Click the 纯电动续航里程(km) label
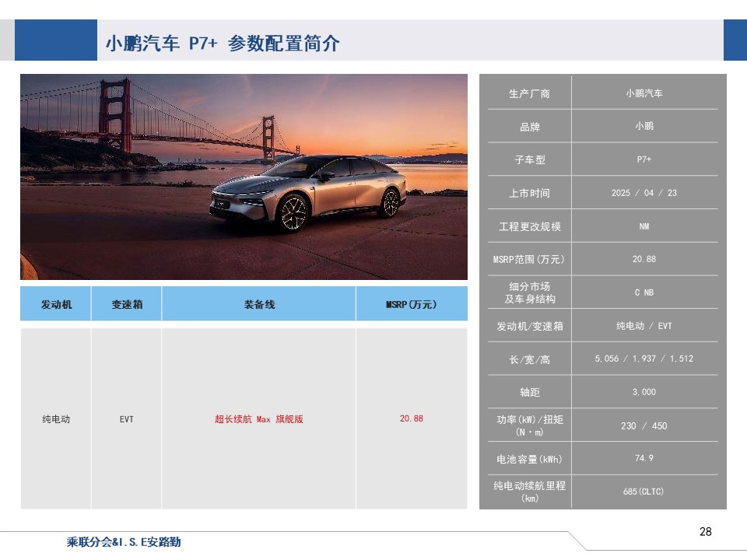 530,492
